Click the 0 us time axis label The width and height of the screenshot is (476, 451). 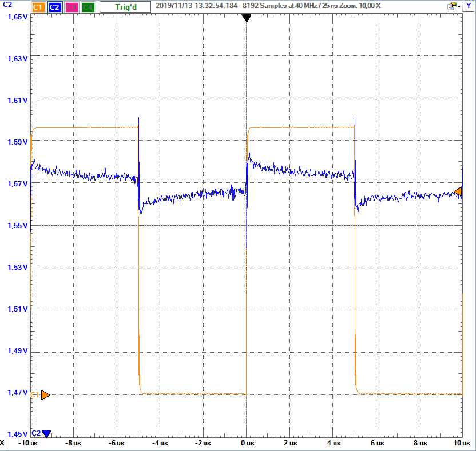coord(247,443)
